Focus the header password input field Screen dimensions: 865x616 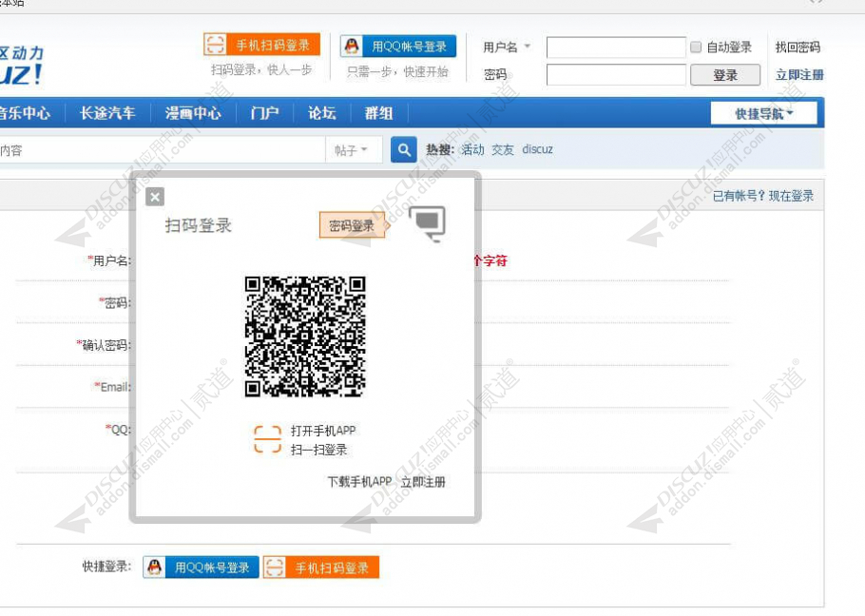point(616,75)
